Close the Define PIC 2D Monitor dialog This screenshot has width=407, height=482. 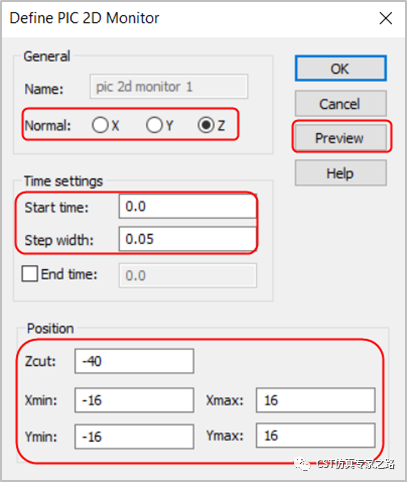pyautogui.click(x=386, y=18)
